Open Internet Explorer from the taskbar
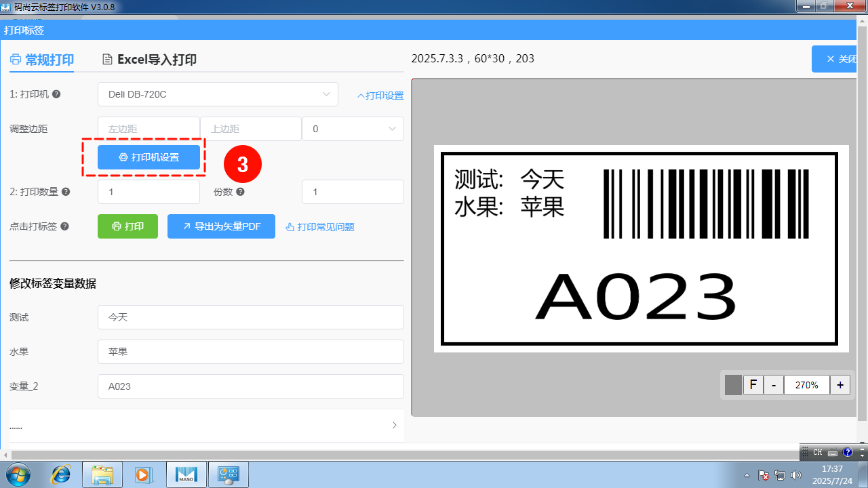Viewport: 868px width, 488px height. coord(60,475)
